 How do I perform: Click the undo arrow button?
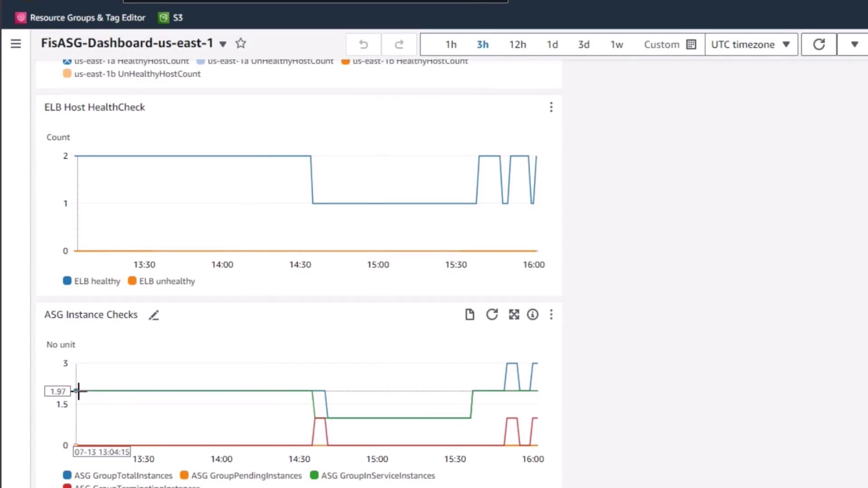point(363,44)
